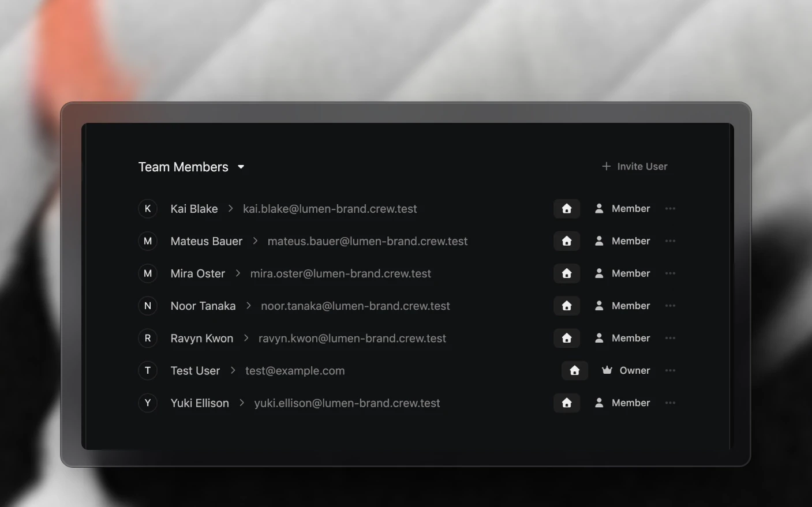Click the R avatar for Ravyn Kwon
Viewport: 812px width, 507px height.
(148, 338)
